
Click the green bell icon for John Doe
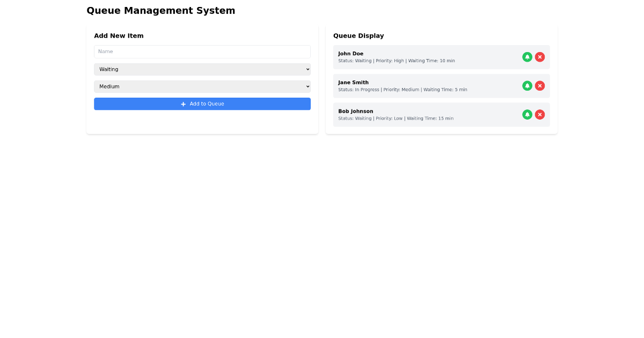527,56
